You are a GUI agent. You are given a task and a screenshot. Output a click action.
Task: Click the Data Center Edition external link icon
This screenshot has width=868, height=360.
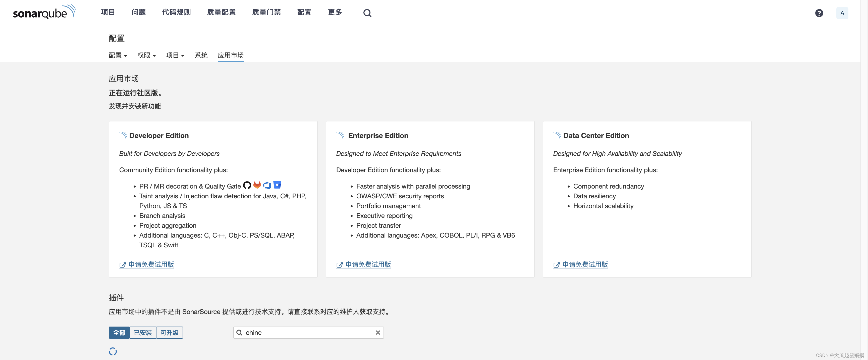point(557,265)
